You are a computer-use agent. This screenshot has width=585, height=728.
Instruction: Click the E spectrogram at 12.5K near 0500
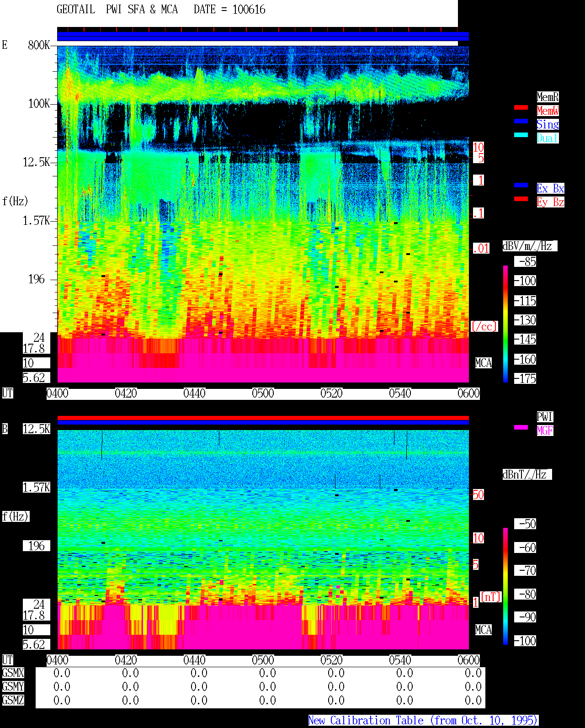click(263, 162)
